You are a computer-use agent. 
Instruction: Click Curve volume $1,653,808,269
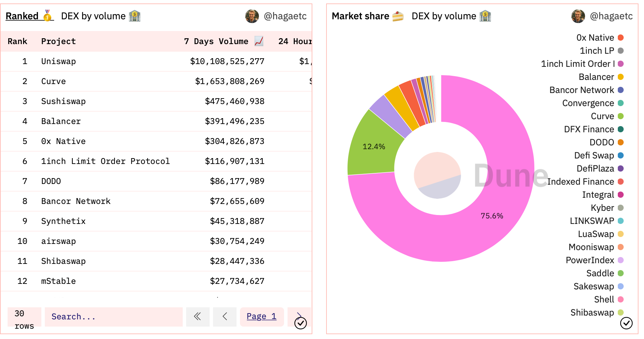pyautogui.click(x=230, y=81)
